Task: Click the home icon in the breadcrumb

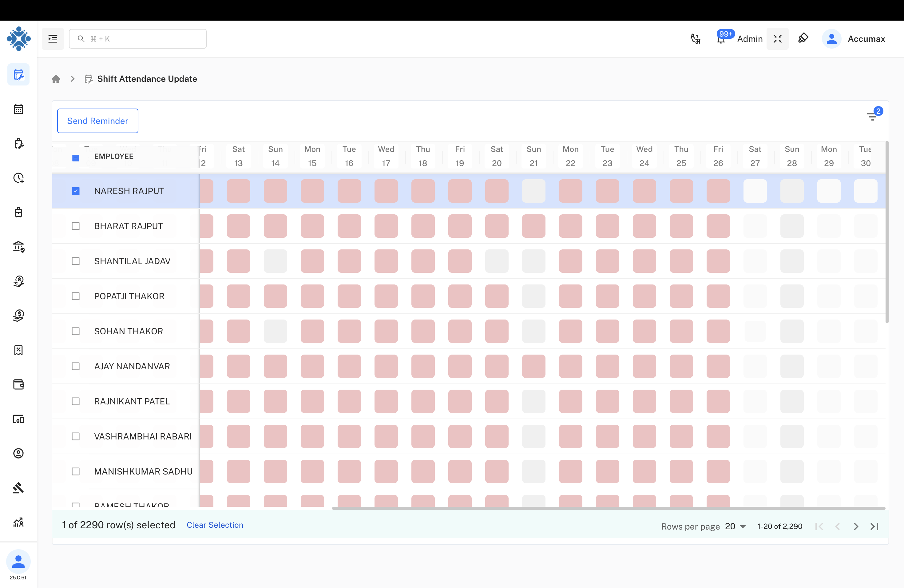Action: tap(56, 79)
